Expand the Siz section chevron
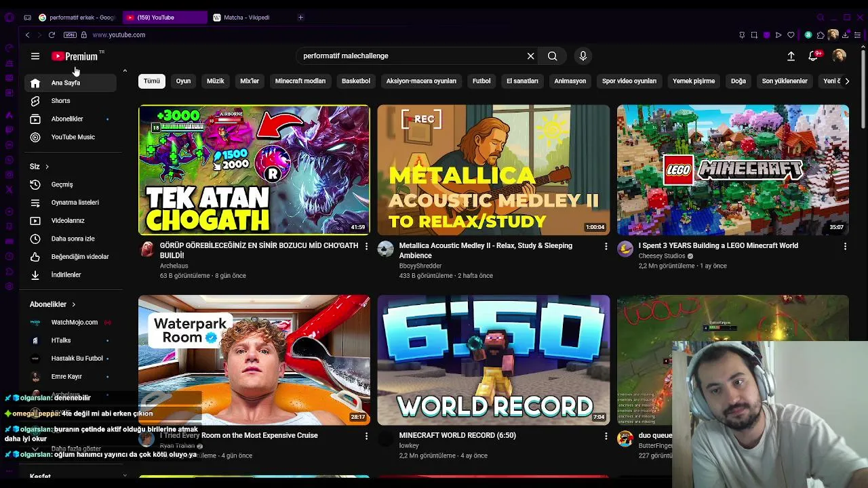The image size is (868, 488). [x=47, y=167]
